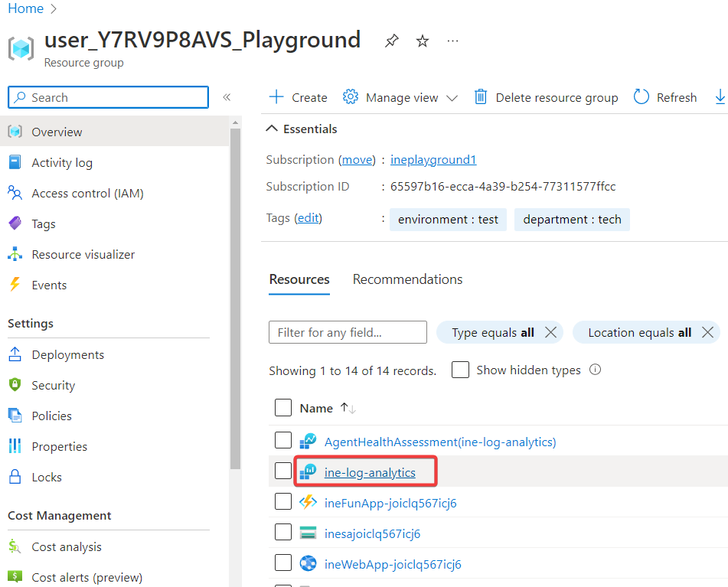
Task: Open Activity log in sidebar
Action: (x=61, y=162)
